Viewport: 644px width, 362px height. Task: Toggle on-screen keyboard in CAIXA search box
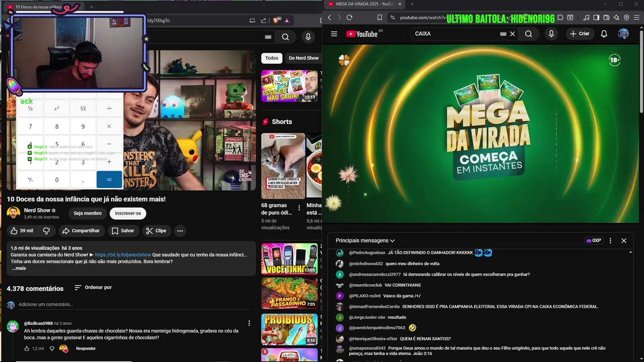coord(503,34)
